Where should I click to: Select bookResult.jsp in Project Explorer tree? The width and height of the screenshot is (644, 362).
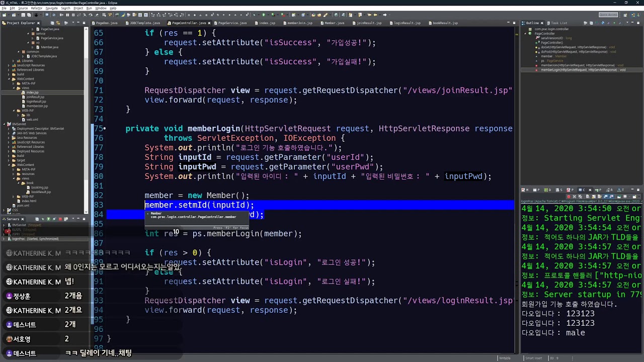41,192
